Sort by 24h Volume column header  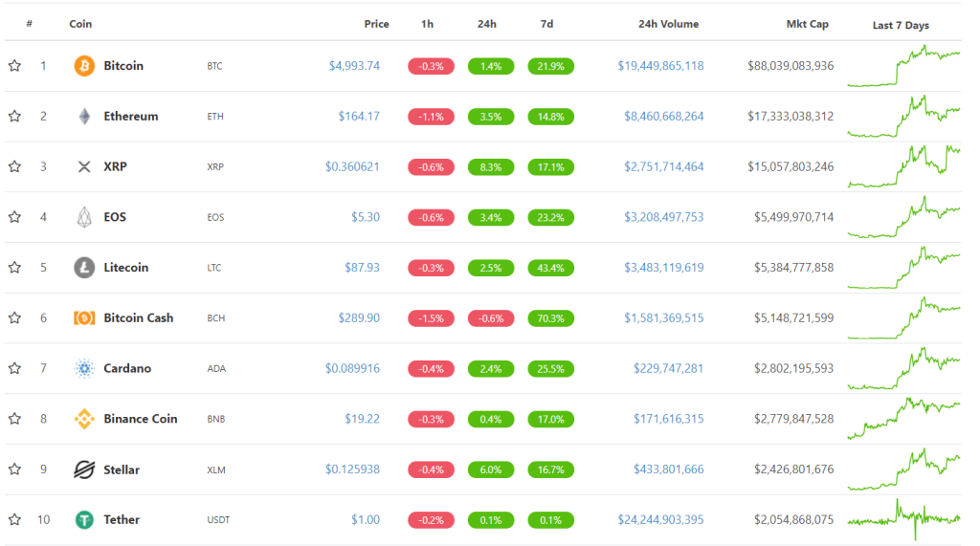[669, 24]
